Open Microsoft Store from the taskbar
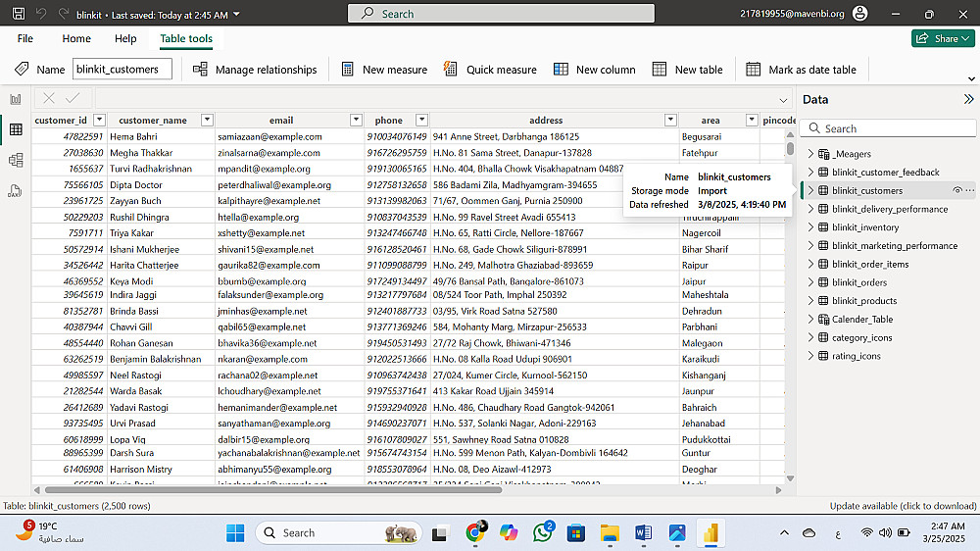 (576, 533)
